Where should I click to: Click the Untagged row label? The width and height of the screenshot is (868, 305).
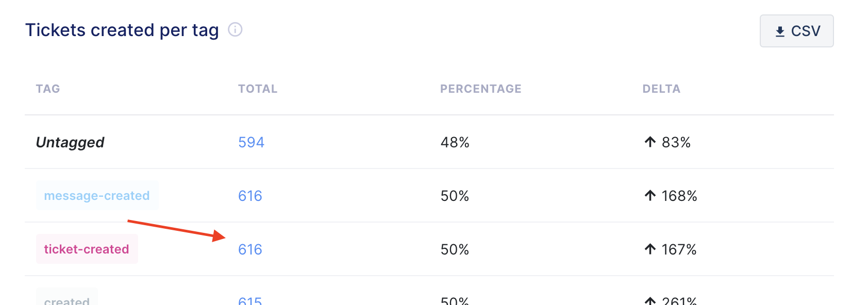click(70, 143)
